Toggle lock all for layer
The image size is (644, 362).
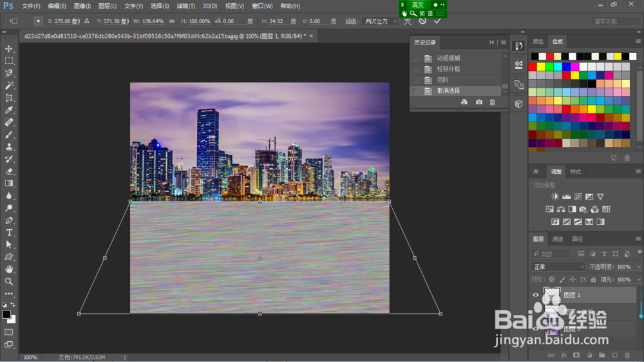(594, 280)
